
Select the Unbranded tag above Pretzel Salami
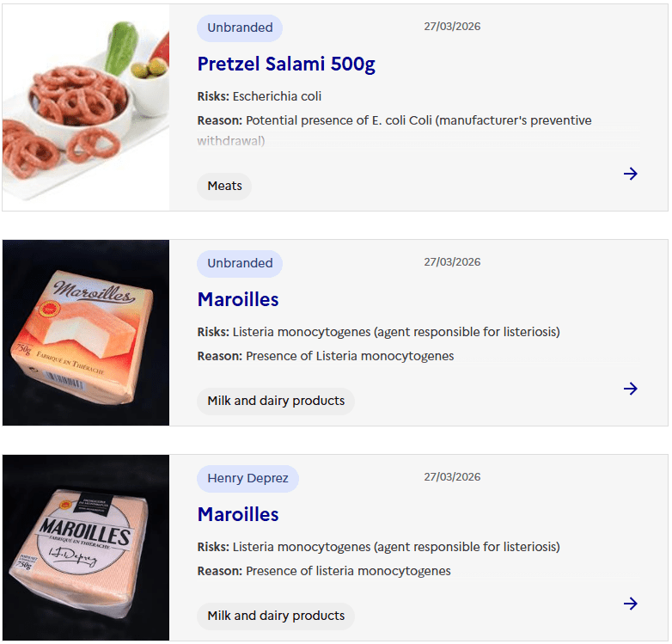click(240, 28)
